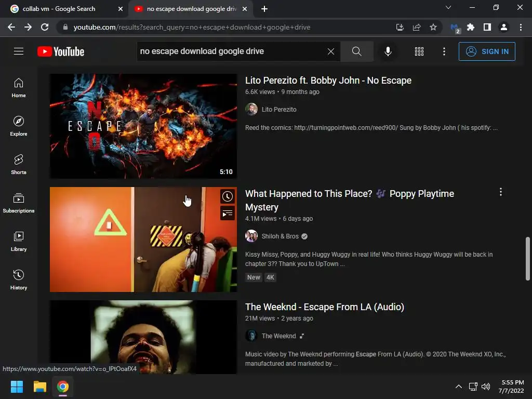Click Chrome icon on the taskbar

[x=63, y=387]
